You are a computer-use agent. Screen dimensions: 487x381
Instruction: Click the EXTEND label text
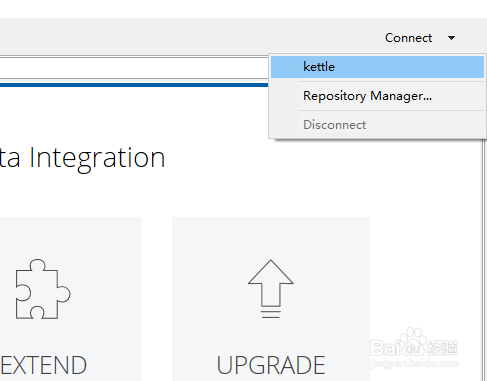(44, 365)
